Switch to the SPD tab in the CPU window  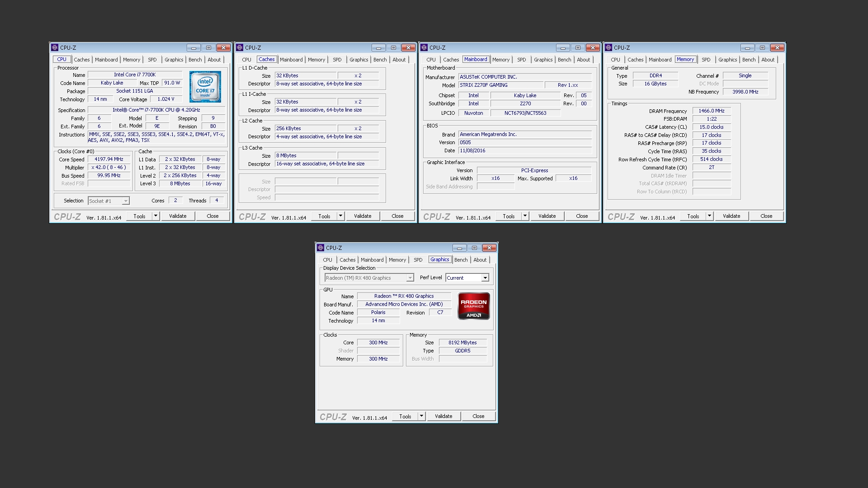[152, 60]
